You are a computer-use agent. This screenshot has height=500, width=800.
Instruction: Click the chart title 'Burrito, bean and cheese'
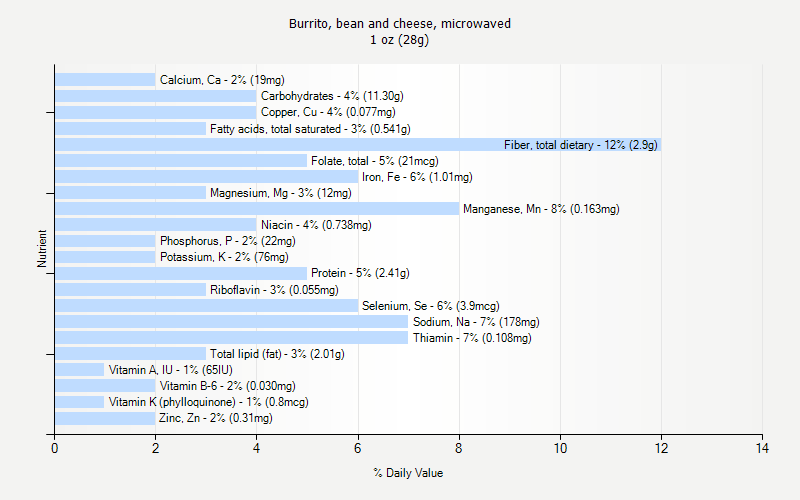pyautogui.click(x=400, y=23)
